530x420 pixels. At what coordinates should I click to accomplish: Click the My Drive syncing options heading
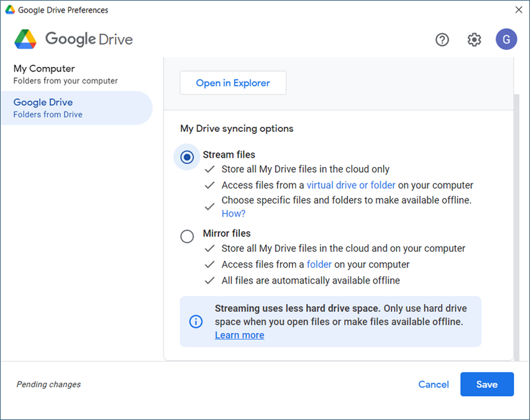(237, 129)
